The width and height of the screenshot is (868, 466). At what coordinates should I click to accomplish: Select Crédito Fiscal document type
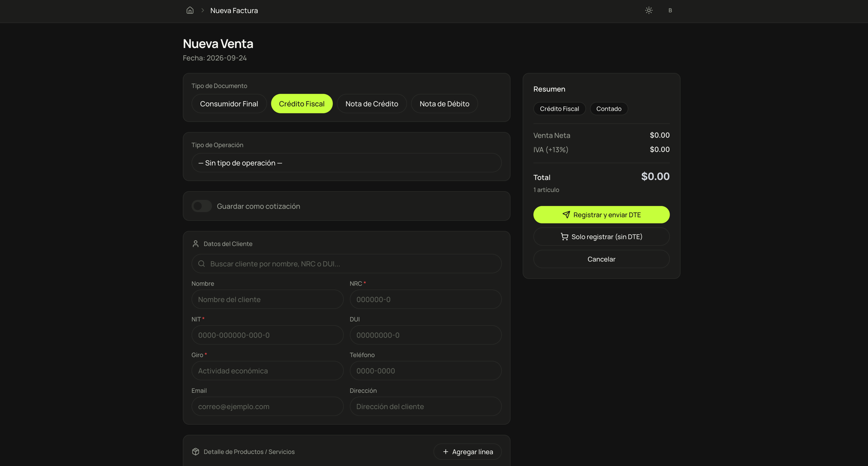302,104
